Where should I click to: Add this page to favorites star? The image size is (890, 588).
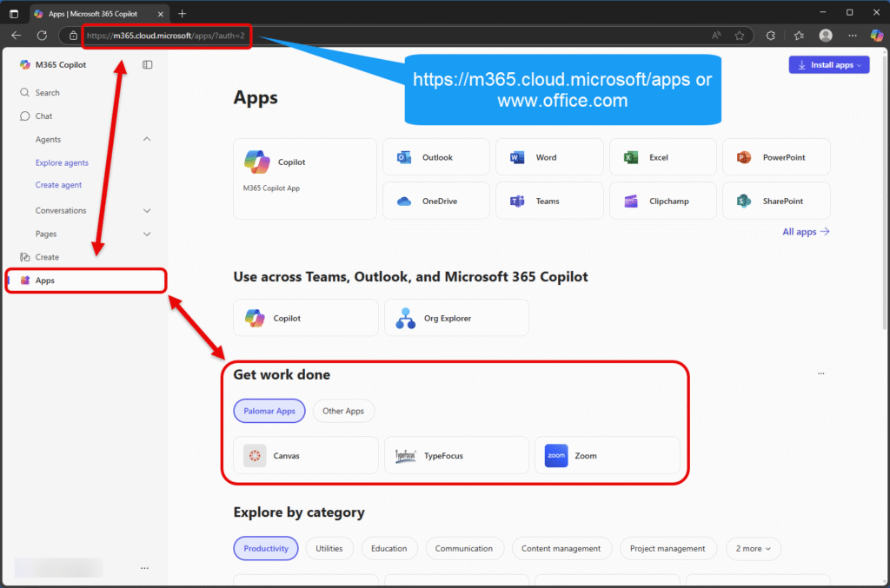coord(739,35)
